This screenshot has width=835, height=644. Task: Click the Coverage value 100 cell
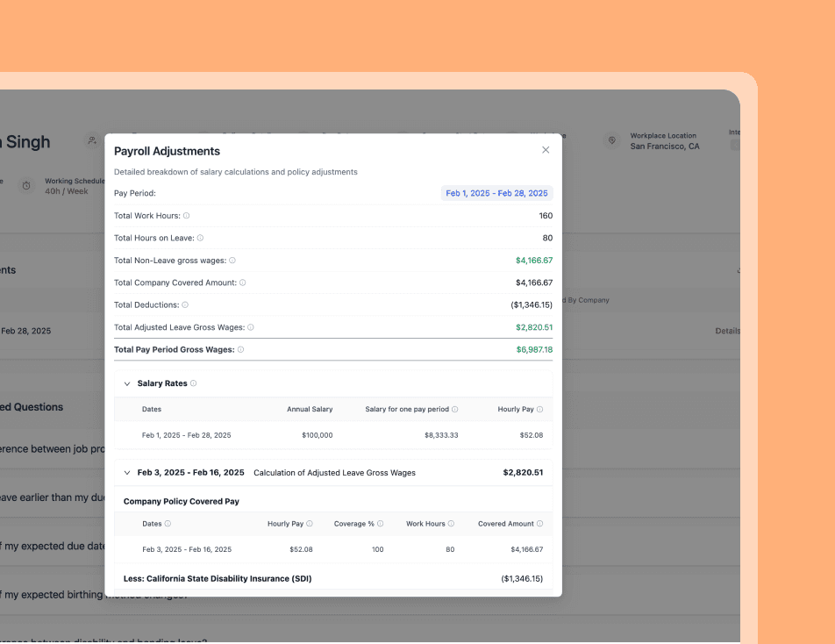pos(377,550)
